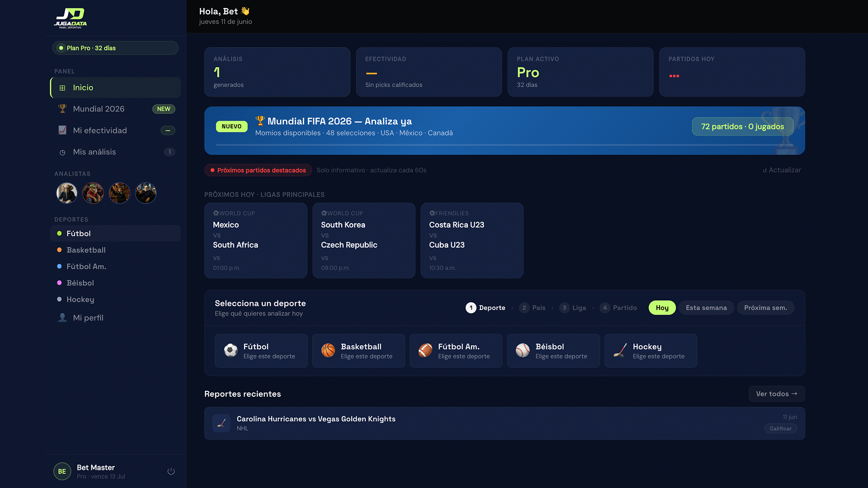Select the first analyst avatar
Screen dimensions: 868x488
click(67, 193)
